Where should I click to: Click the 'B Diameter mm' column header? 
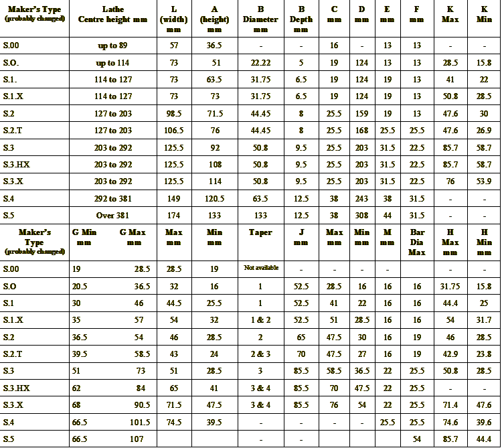pos(261,19)
